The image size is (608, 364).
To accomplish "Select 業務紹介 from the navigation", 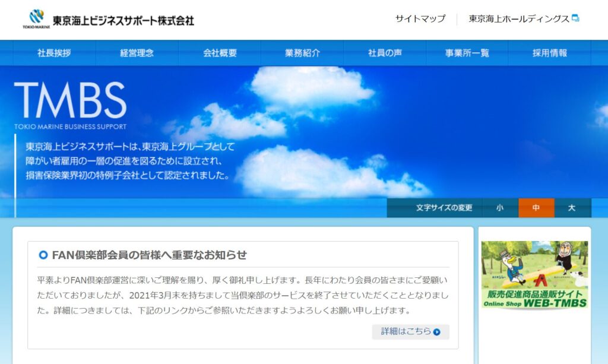I will [x=302, y=53].
